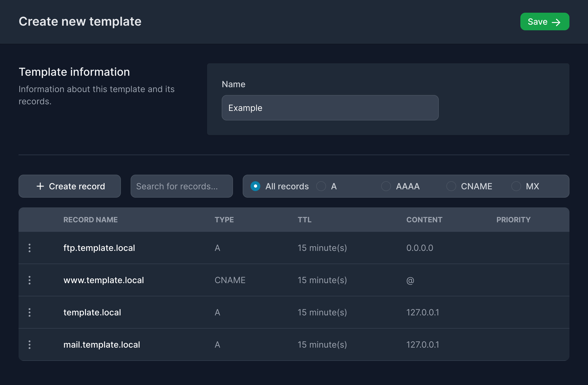Click the PRIORITY column header
588x385 pixels.
[x=513, y=219]
